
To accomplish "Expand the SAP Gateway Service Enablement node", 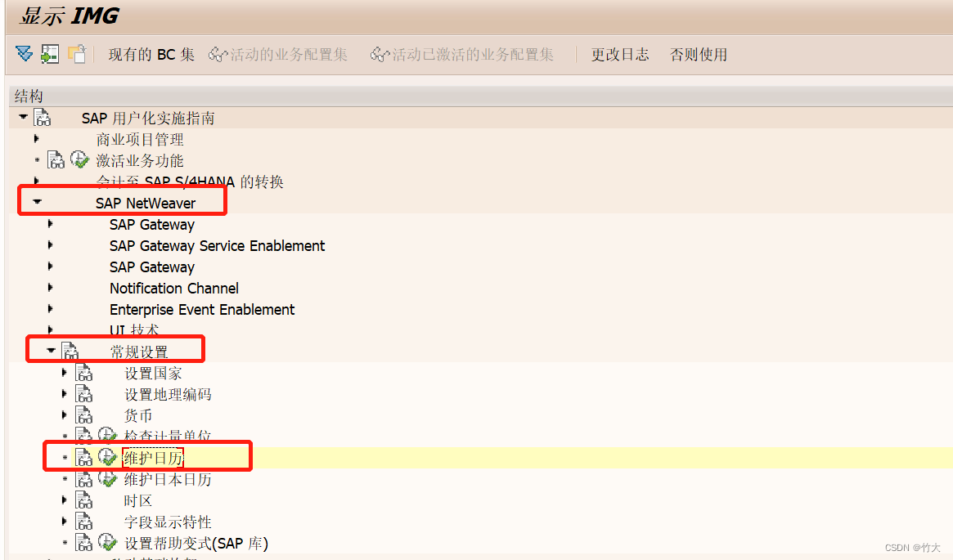I will coord(51,244).
